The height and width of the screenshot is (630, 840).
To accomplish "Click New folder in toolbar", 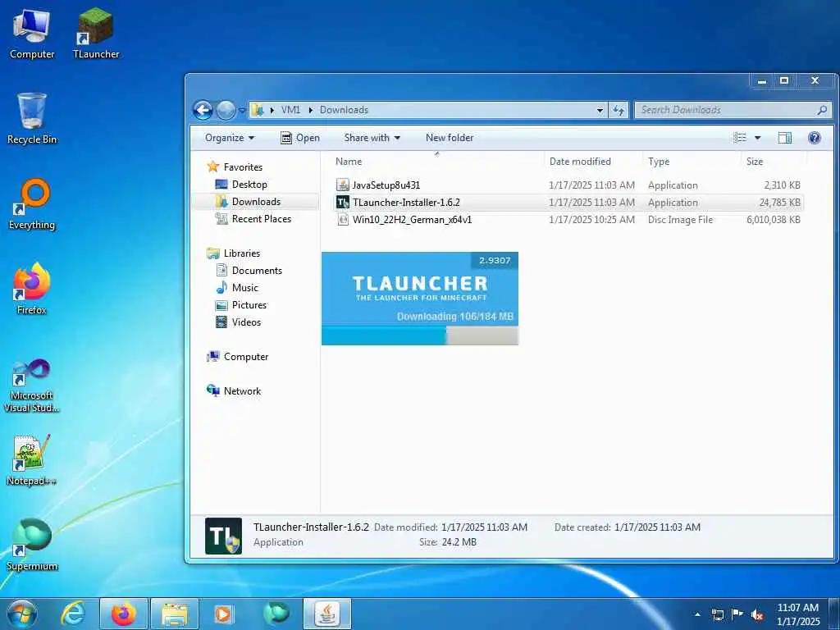I will click(450, 138).
